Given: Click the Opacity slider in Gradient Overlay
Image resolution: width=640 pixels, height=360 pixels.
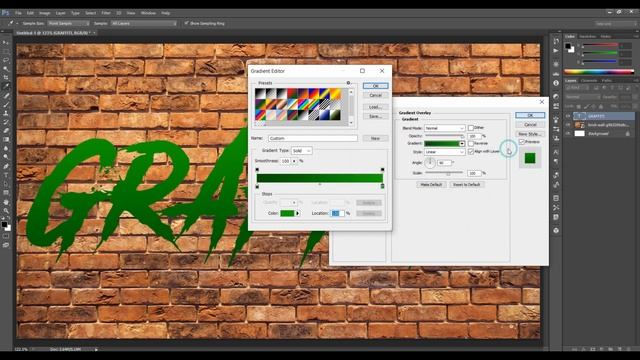Looking at the screenshot, I should 444,136.
